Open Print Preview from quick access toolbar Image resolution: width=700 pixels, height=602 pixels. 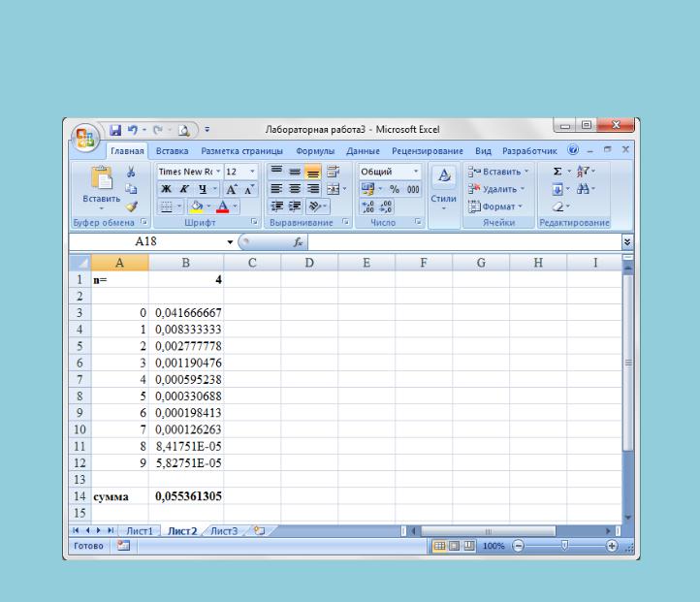[184, 130]
